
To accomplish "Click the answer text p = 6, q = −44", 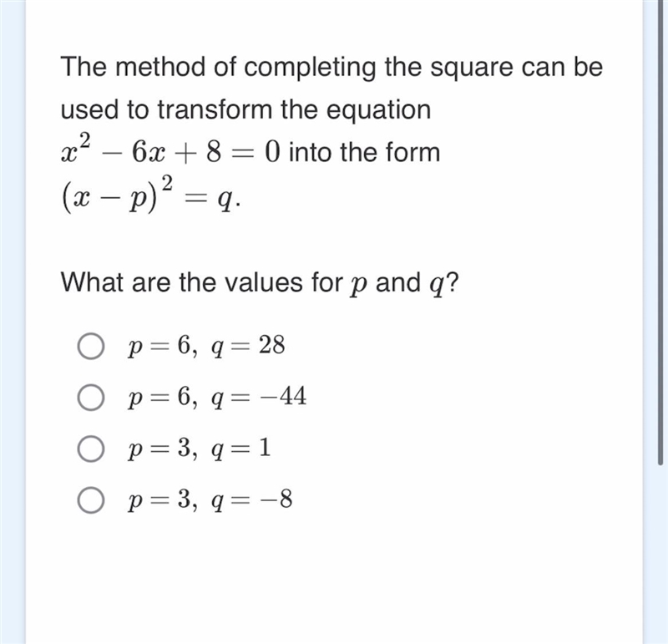I will click(217, 398).
